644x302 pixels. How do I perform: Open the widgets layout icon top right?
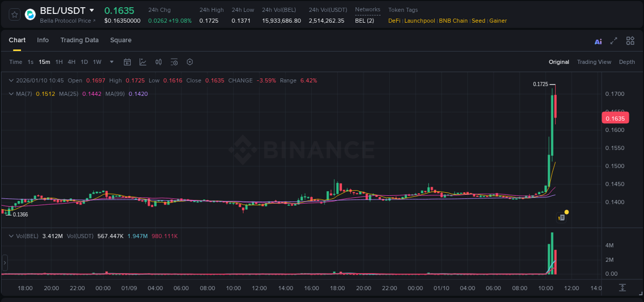point(630,41)
